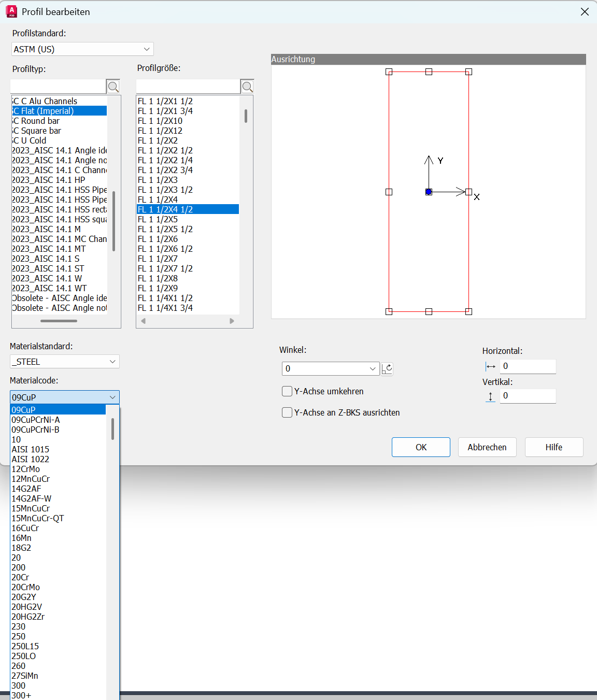Select U Cold profile type
Image resolution: width=597 pixels, height=700 pixels.
click(59, 140)
